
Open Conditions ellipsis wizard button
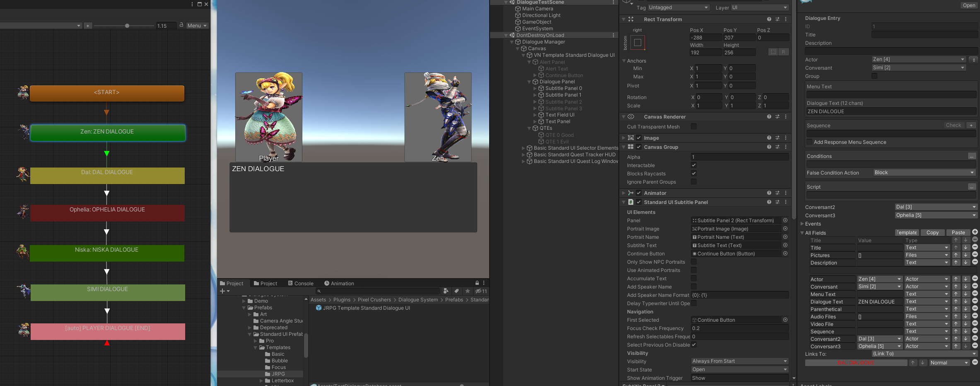(971, 156)
